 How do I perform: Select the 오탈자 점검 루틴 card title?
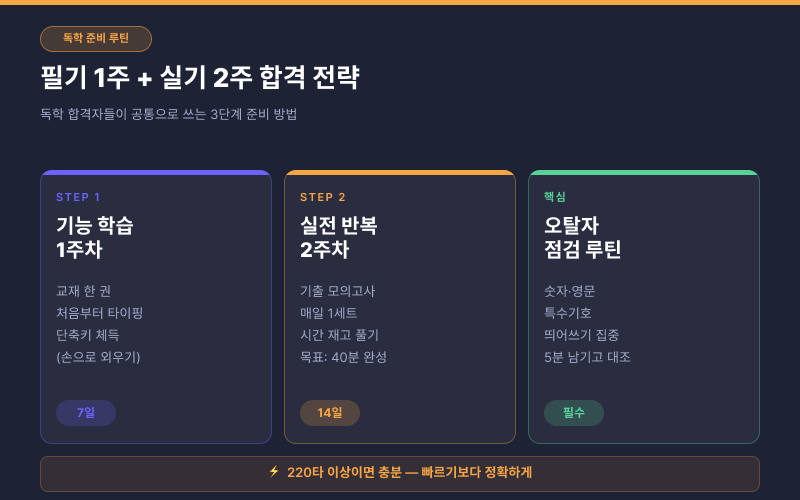(583, 237)
